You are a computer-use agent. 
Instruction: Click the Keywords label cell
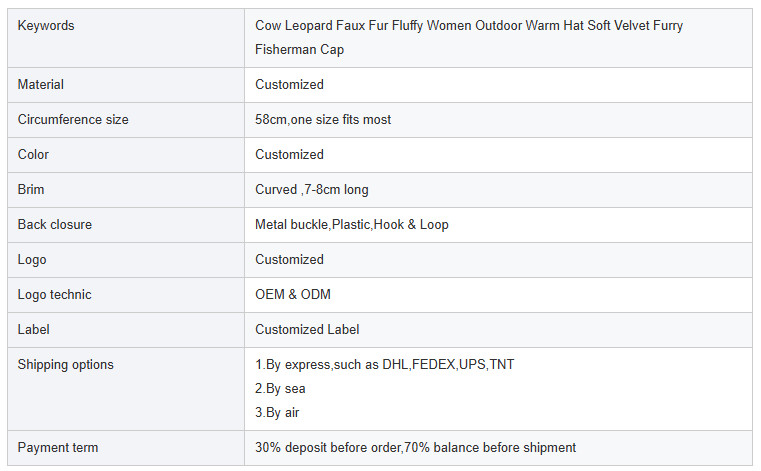point(46,26)
